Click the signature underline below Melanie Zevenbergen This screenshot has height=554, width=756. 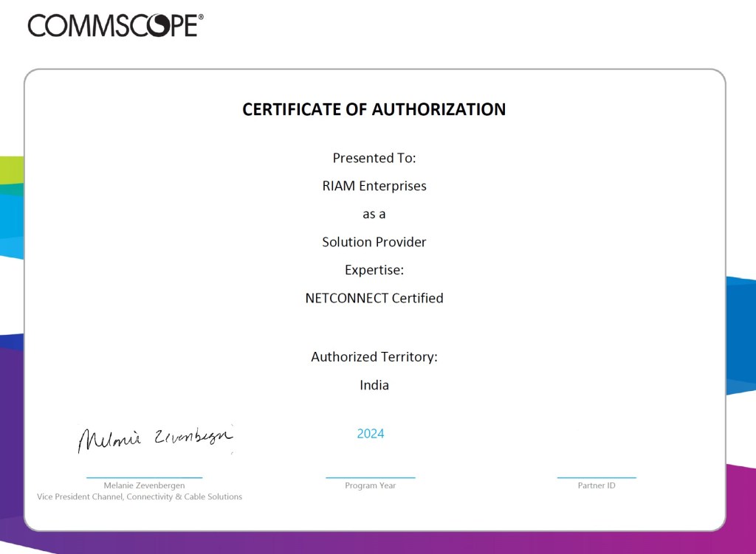(x=145, y=476)
